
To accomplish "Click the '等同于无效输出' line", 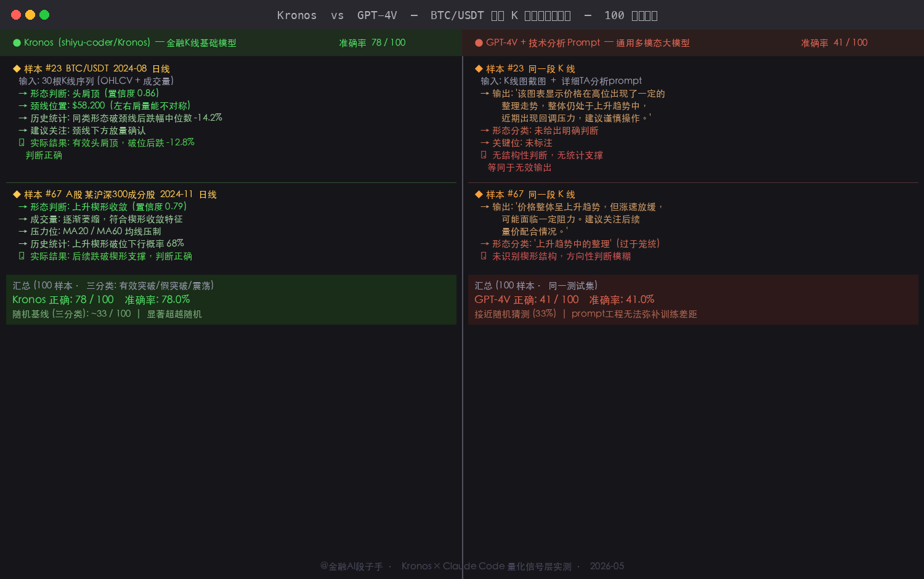I will click(519, 168).
